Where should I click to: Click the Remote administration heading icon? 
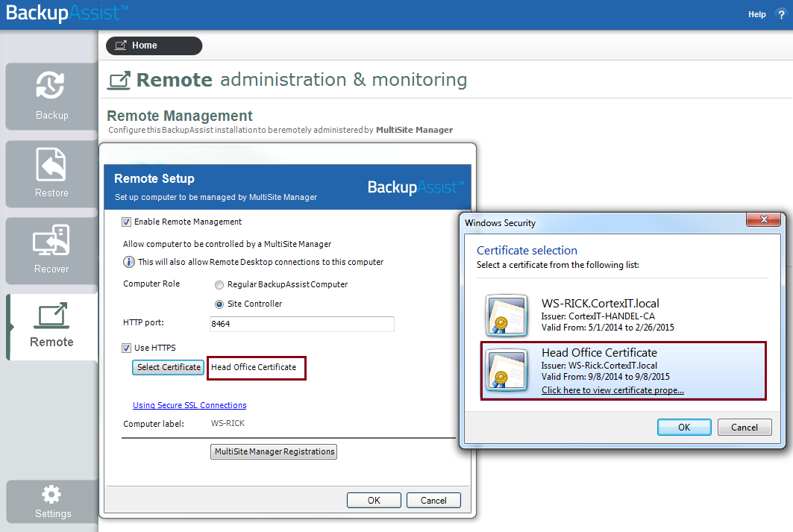point(119,81)
